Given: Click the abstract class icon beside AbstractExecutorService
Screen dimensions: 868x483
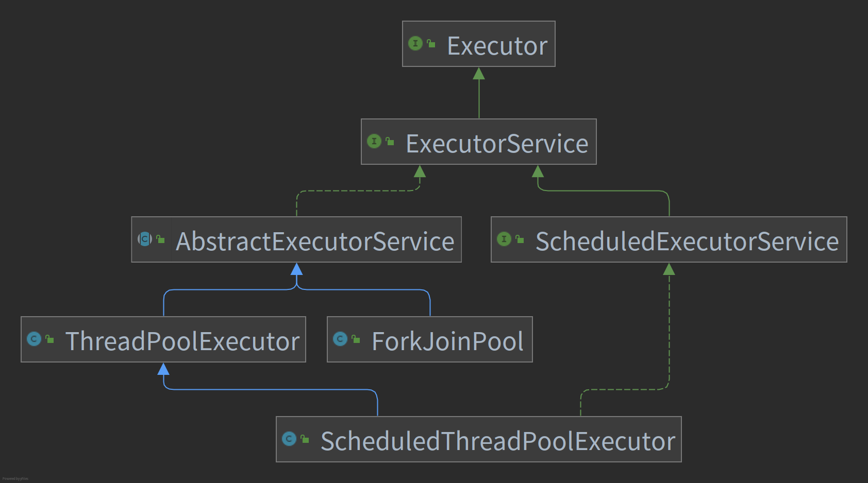Looking at the screenshot, I should click(x=145, y=239).
